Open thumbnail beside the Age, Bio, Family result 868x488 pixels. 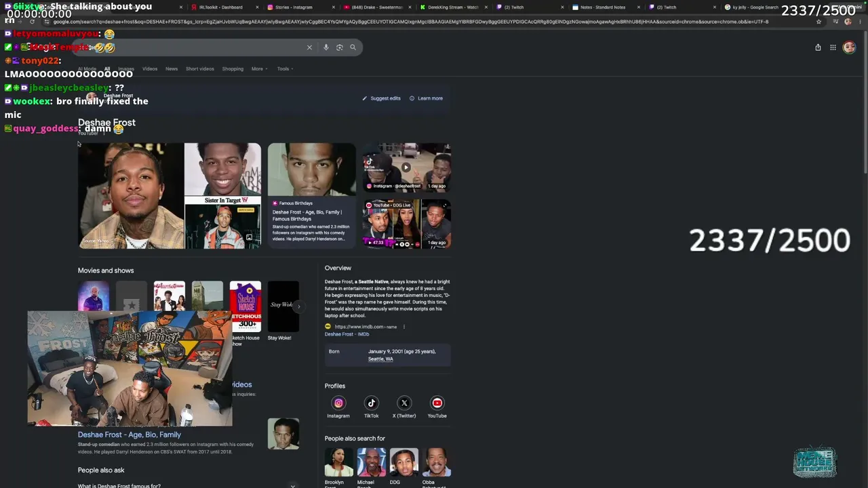pyautogui.click(x=283, y=434)
